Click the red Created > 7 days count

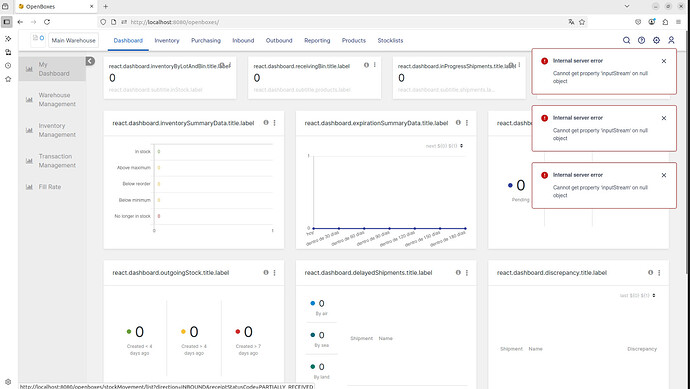pos(248,332)
